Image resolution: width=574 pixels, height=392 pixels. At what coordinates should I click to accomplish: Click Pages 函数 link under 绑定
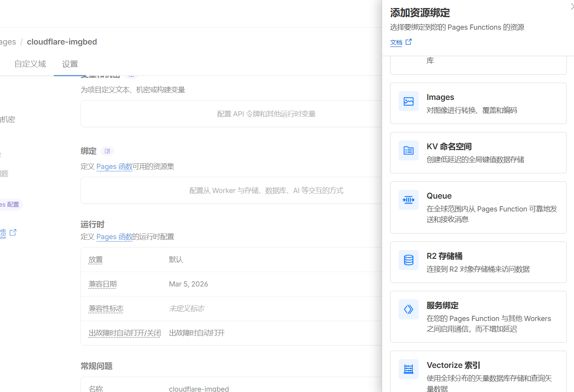pyautogui.click(x=114, y=167)
